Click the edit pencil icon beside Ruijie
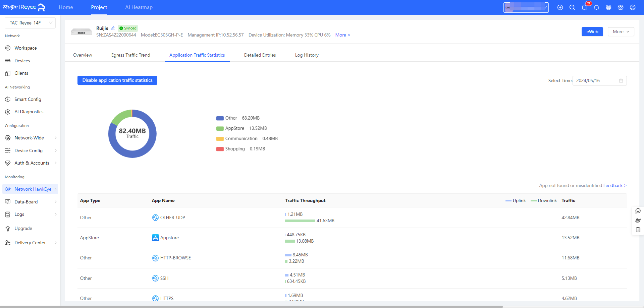 tap(113, 28)
